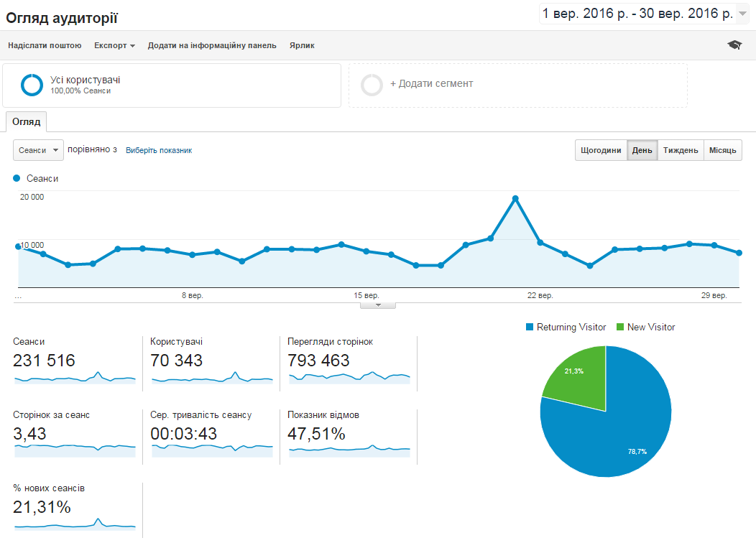This screenshot has width=756, height=543.
Task: Click the Виберіть показник link
Action: (159, 150)
